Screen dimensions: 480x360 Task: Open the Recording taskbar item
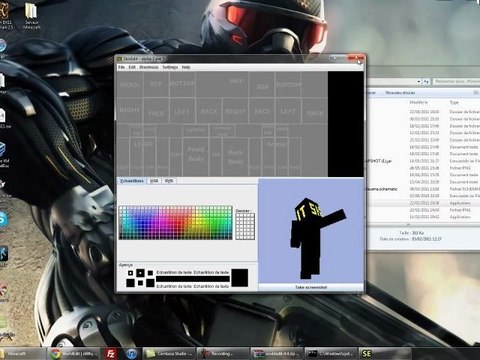[x=223, y=353]
